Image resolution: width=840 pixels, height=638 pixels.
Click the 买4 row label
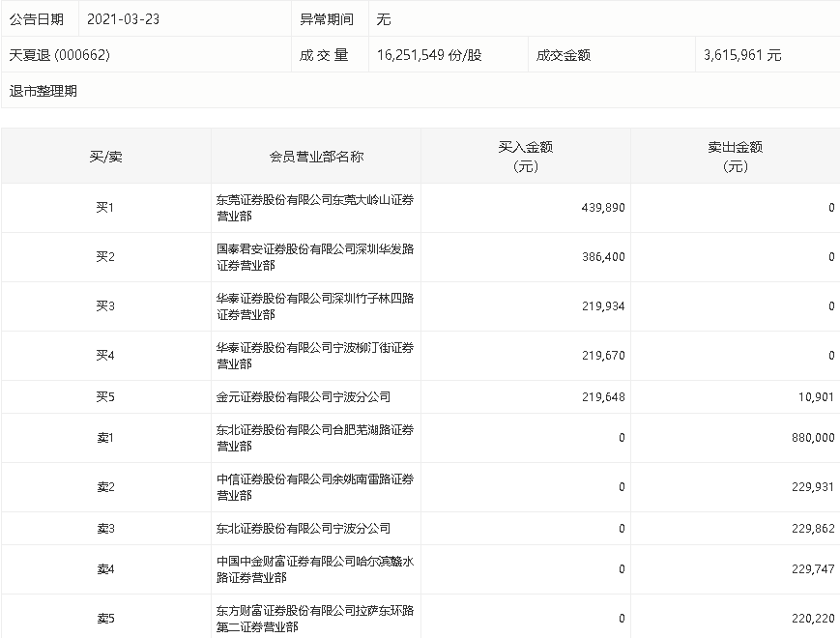click(105, 355)
